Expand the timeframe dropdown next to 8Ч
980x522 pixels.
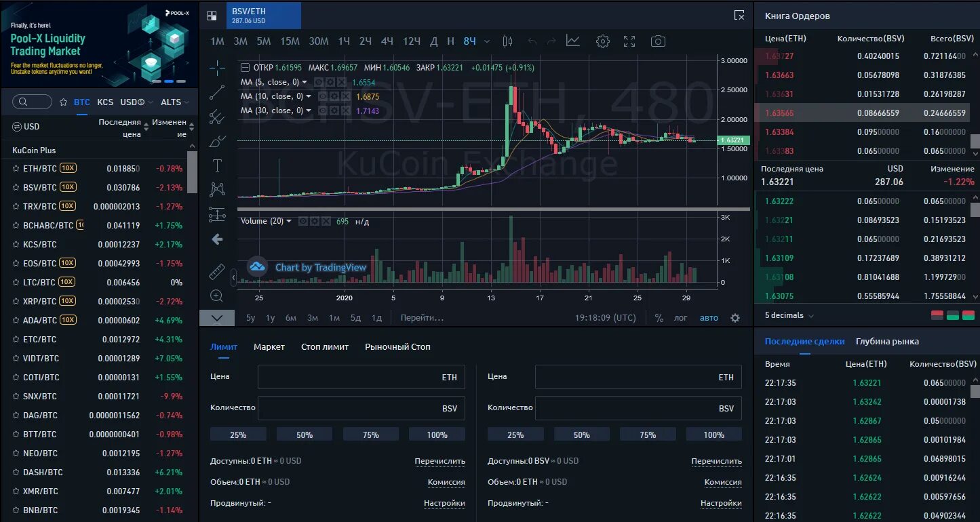pos(487,41)
